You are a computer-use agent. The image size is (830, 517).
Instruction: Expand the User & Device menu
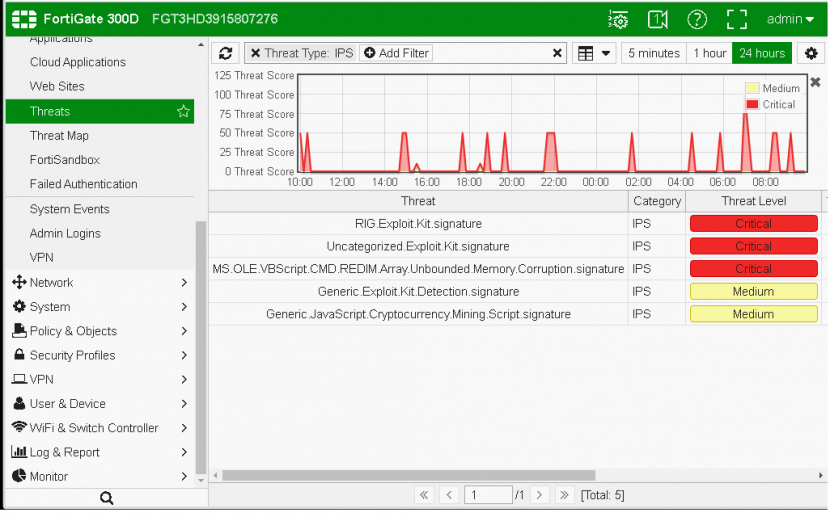pos(100,404)
